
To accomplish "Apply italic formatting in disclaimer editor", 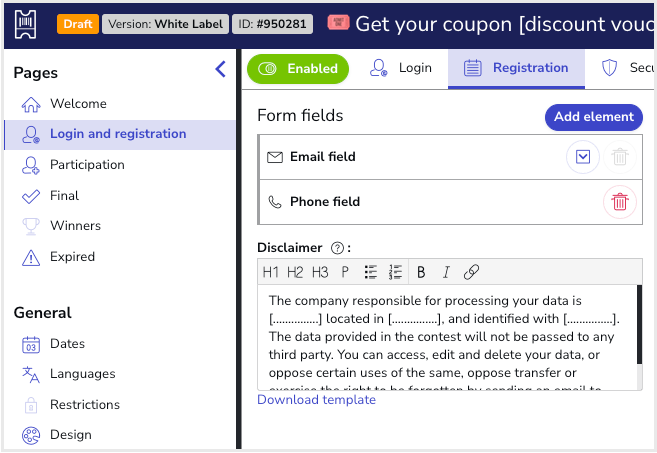I will (x=446, y=272).
